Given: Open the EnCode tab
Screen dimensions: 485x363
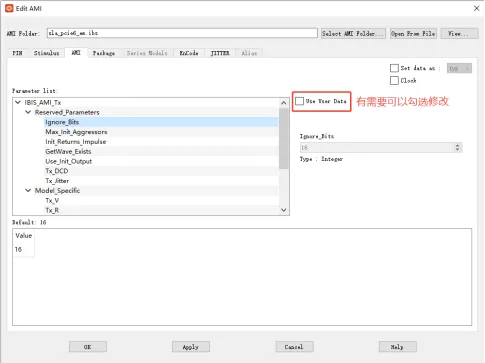Looking at the screenshot, I should [189, 53].
